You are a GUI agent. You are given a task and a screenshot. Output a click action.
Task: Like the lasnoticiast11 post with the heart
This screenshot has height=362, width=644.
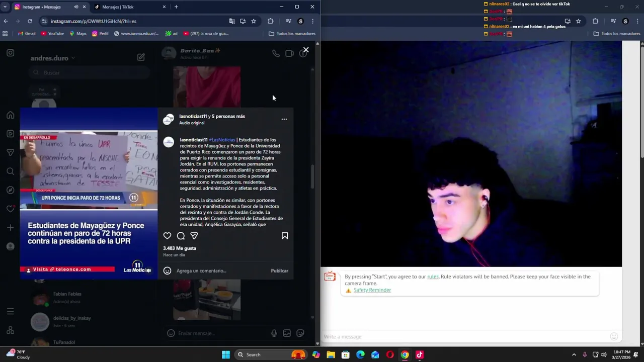pyautogui.click(x=167, y=236)
